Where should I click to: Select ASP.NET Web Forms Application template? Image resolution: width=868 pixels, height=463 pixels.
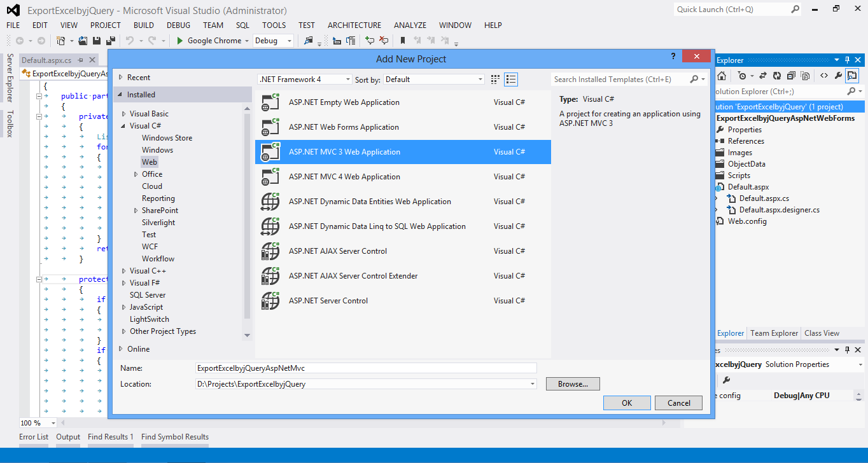(x=403, y=127)
